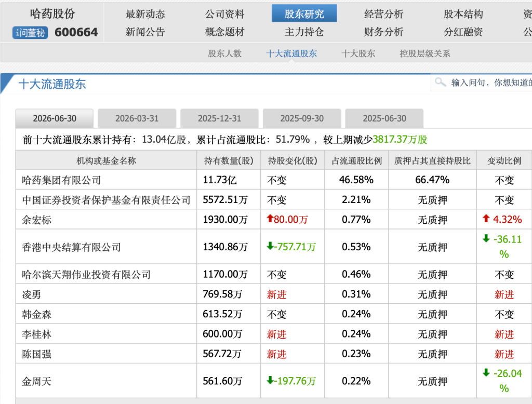The image size is (532, 404).
Task: Click the stock code 600664
Action: point(76,32)
